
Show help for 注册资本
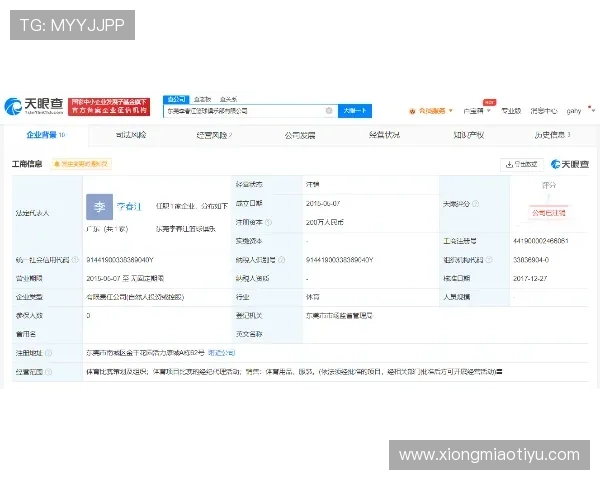coord(268,222)
